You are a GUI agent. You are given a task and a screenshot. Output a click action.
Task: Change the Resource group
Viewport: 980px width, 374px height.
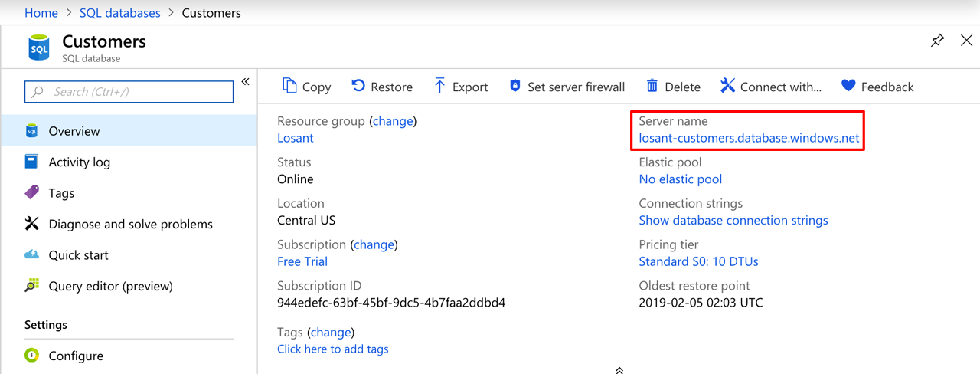point(393,121)
